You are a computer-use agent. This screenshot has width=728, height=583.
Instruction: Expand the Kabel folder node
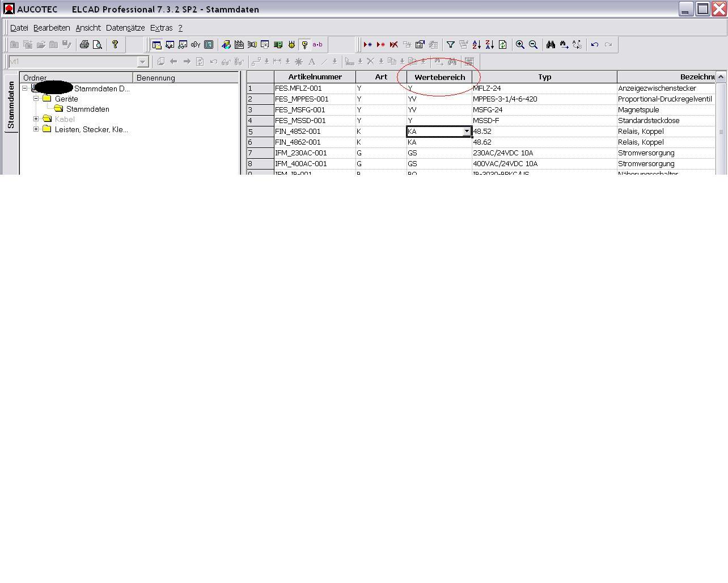(x=36, y=119)
